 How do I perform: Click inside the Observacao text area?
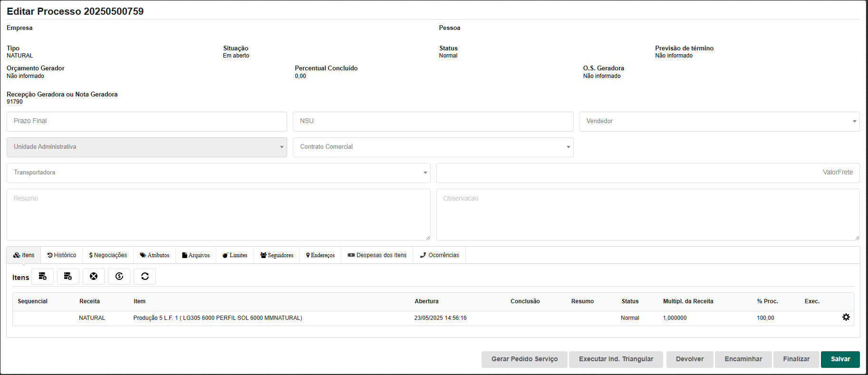[x=647, y=214]
